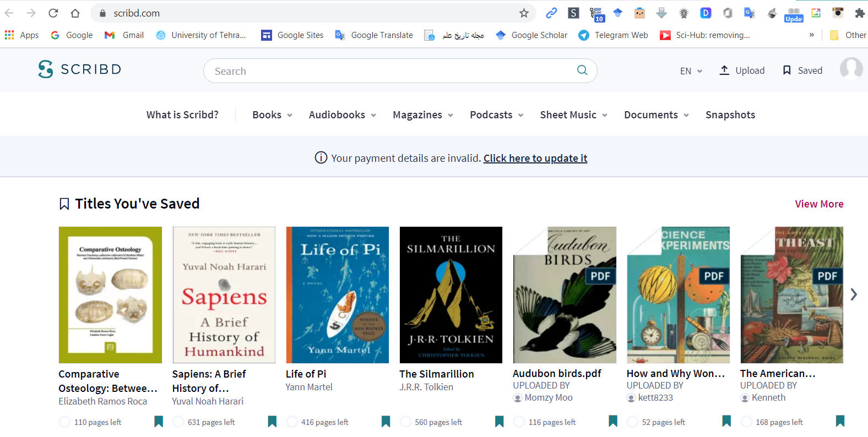Click 'Click here to update it' link
Image resolution: width=868 pixels, height=437 pixels.
pos(535,158)
